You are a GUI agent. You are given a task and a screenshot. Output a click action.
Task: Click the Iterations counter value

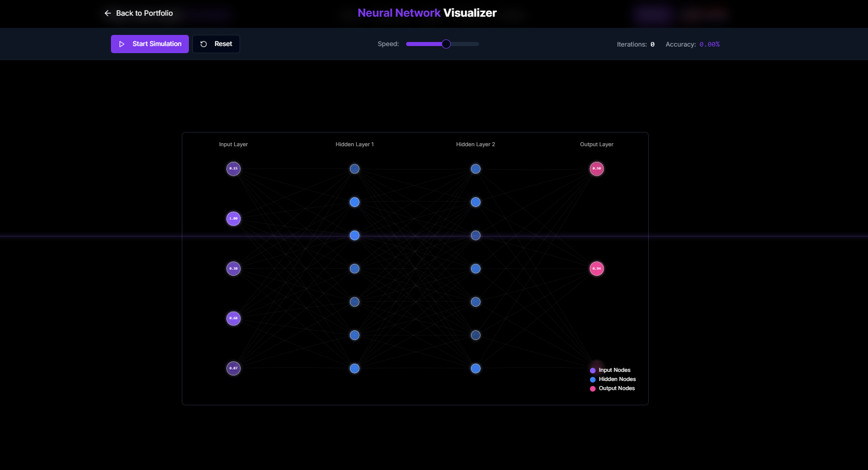tap(653, 45)
